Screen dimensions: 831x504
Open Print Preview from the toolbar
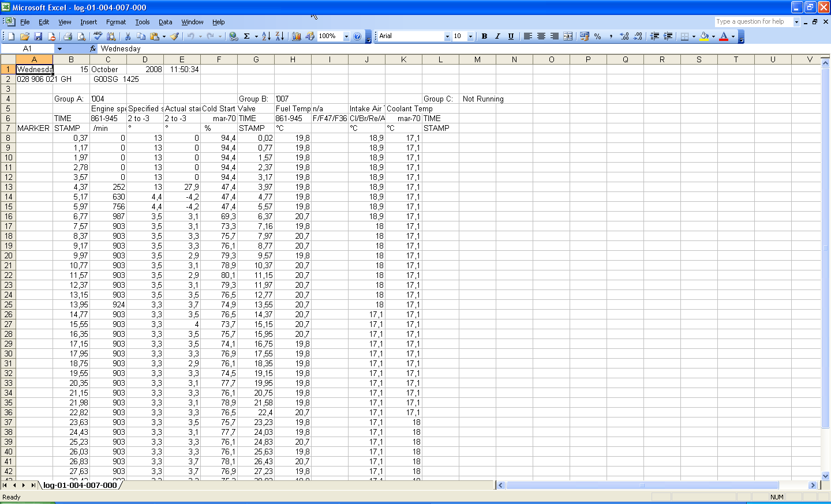(81, 36)
